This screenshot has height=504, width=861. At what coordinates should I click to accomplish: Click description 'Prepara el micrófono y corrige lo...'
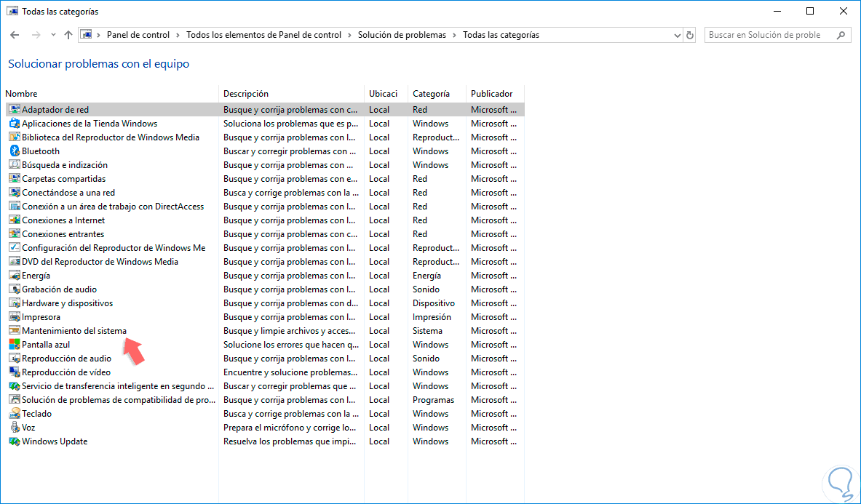[x=290, y=427]
